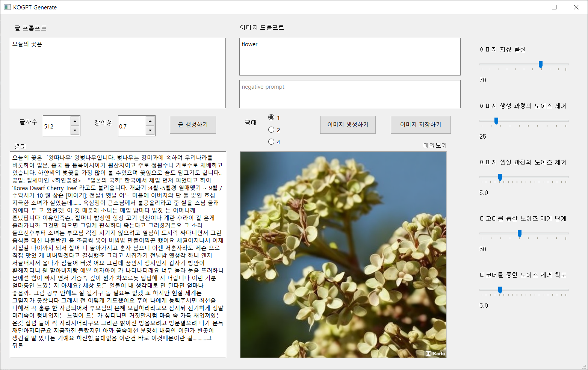Click the 이미지 저장 품질 slider handle

click(541, 65)
